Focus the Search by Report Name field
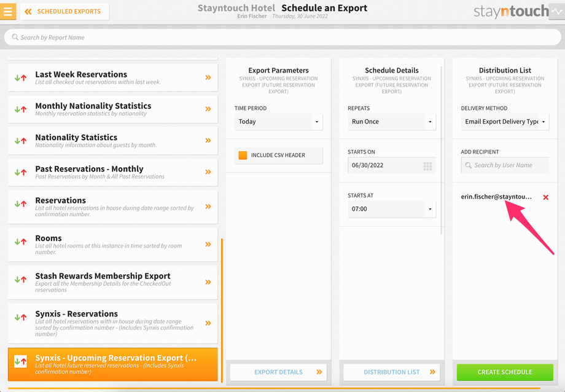The height and width of the screenshot is (392, 565). [x=282, y=37]
